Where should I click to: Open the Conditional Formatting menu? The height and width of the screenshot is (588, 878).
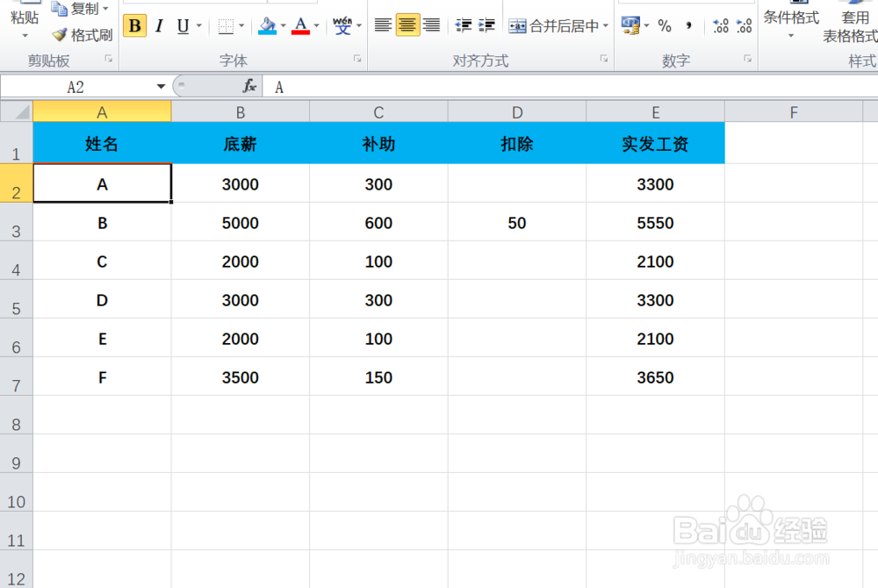(791, 19)
